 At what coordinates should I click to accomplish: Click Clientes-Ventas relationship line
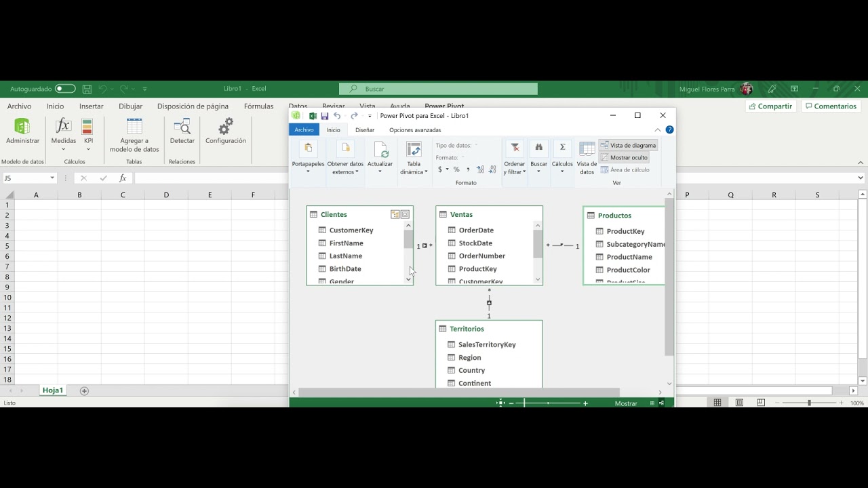pyautogui.click(x=425, y=246)
